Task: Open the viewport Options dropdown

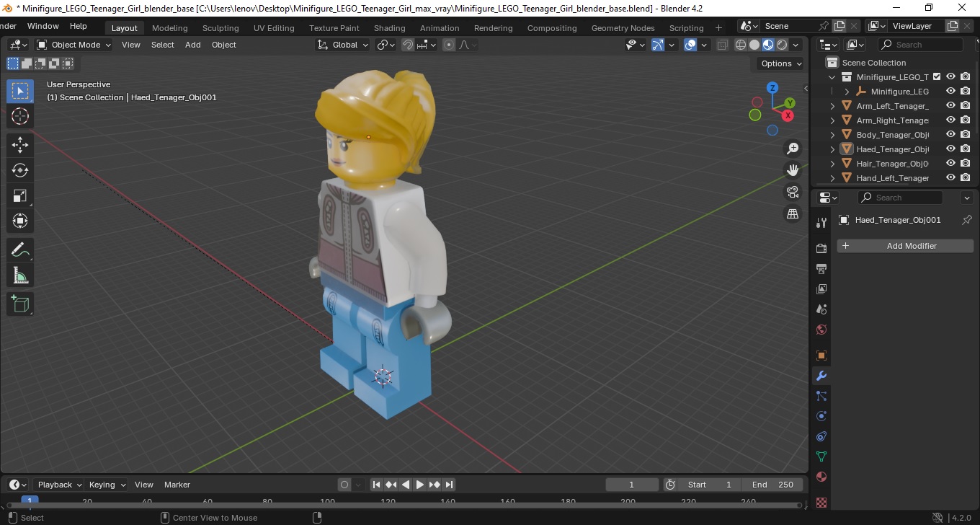Action: (x=781, y=63)
